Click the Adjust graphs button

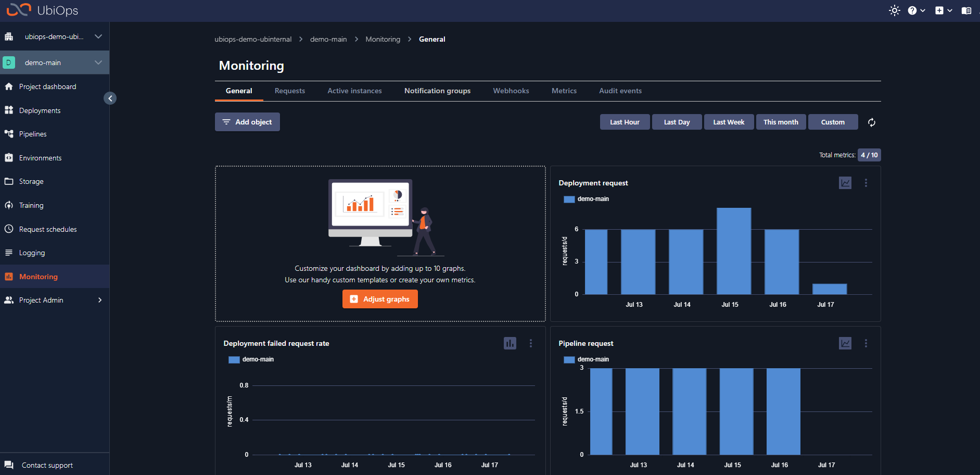380,299
